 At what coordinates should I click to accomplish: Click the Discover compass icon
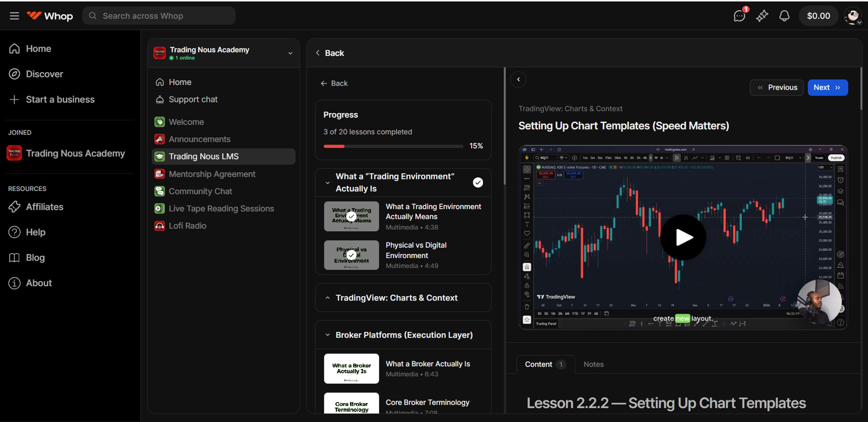[x=14, y=74]
